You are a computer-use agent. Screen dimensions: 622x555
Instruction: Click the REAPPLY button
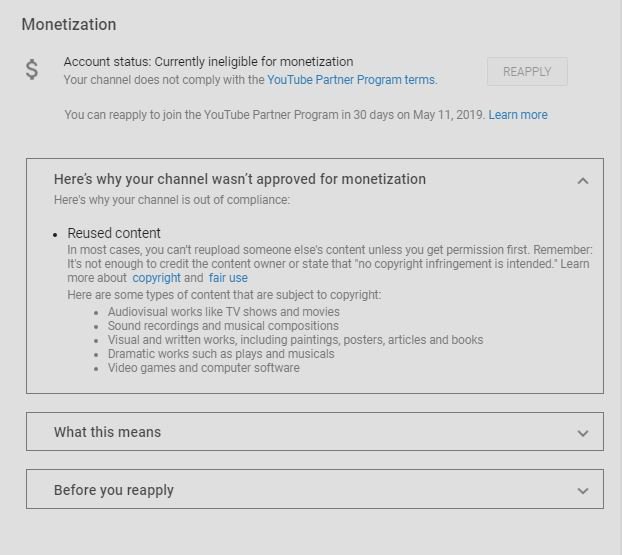tap(527, 71)
